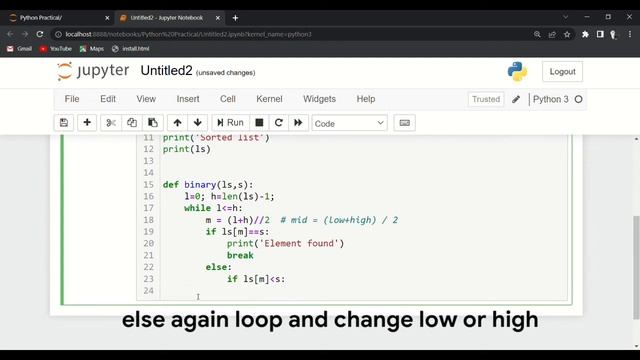Open the install.html bookmark

pos(131,49)
